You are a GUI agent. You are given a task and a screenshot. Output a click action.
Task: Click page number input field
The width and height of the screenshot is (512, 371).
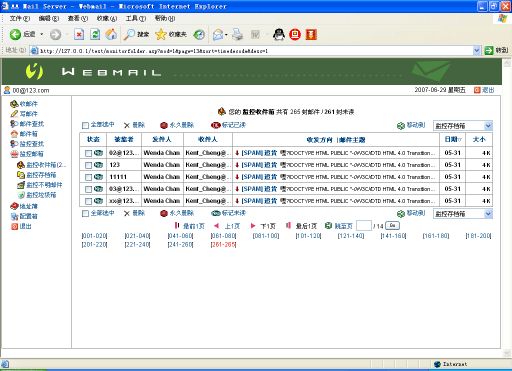[x=364, y=226]
